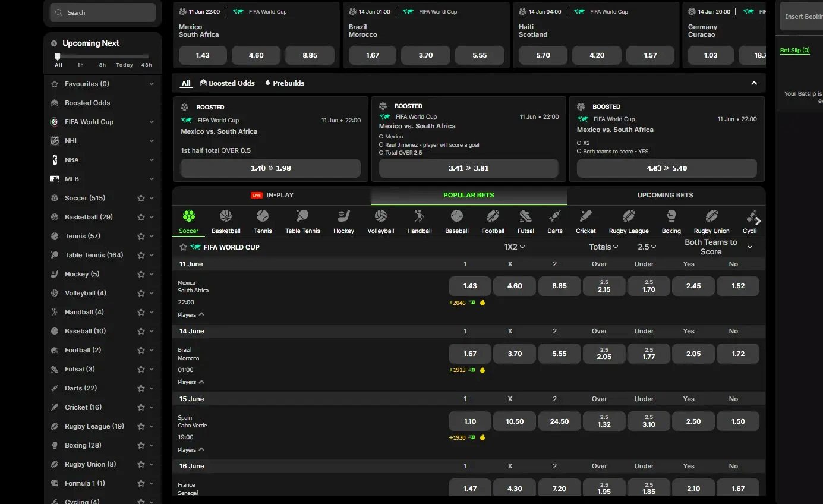Open Formula 1 in the sidebar
The image size is (823, 504).
84,483
